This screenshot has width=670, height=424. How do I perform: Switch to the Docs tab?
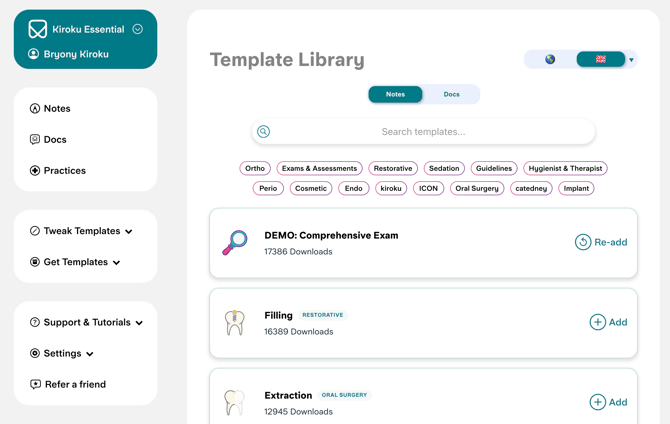451,95
